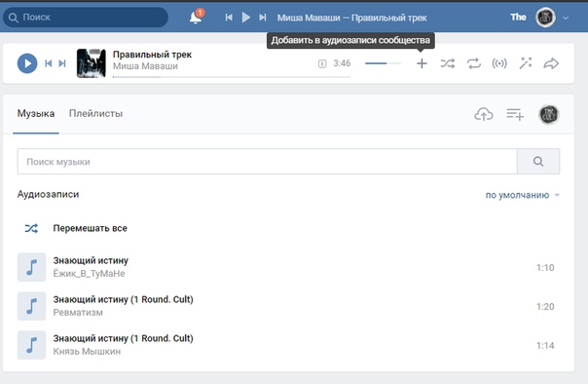The height and width of the screenshot is (384, 588).
Task: Click the Аудиозаписи heading
Action: (48, 194)
